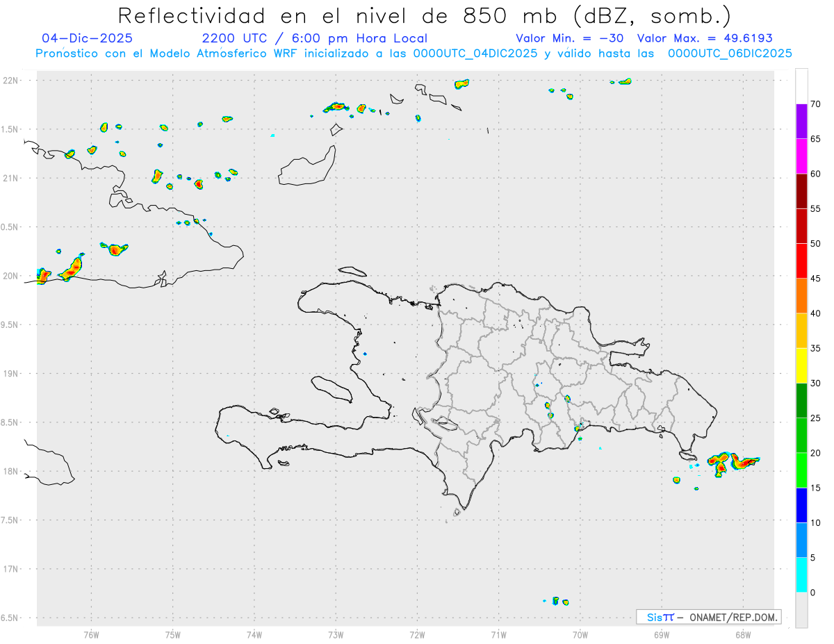Pick the "73W" longitude label
Screen dimensions: 834x644
(x=336, y=634)
